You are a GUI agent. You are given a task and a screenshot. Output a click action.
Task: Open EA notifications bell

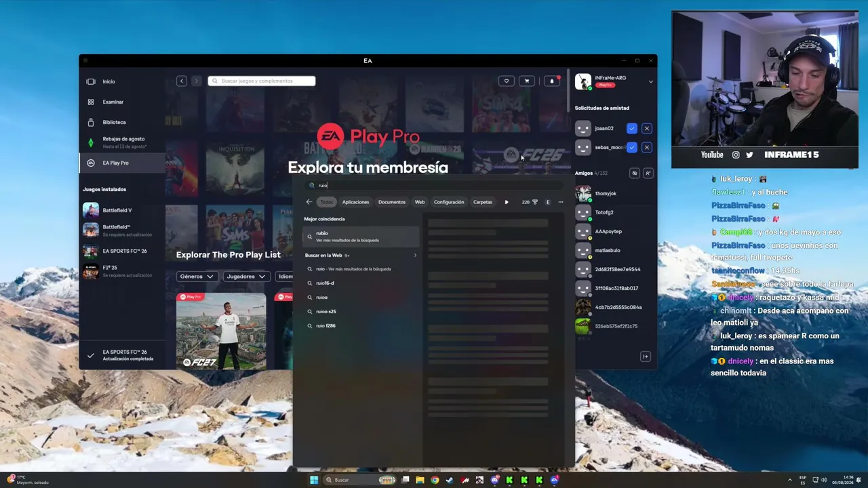[x=552, y=81]
